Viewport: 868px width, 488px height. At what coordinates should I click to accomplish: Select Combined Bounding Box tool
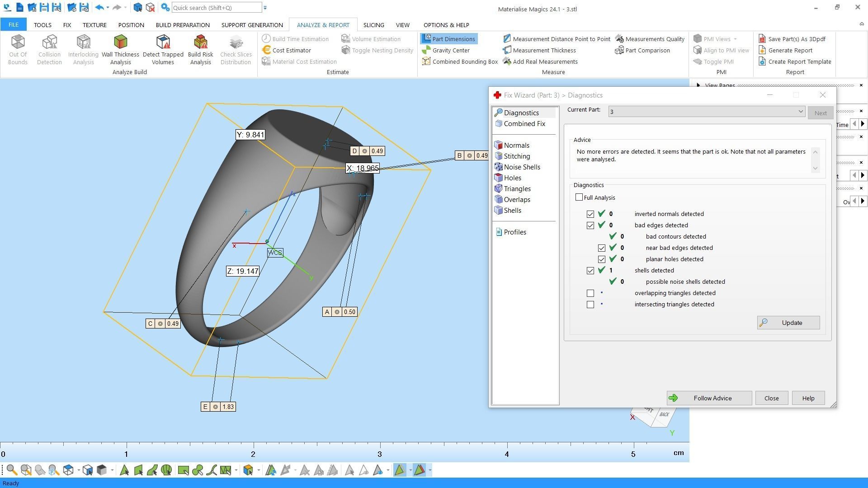click(460, 61)
